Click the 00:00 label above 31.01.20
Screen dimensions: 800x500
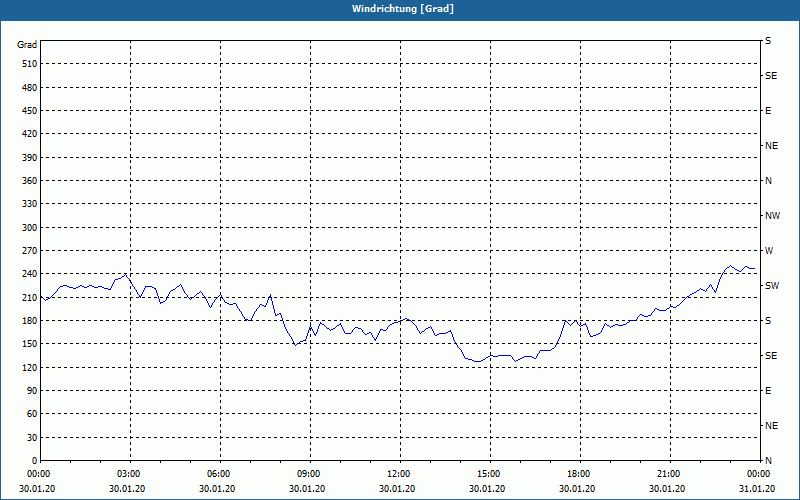click(757, 474)
